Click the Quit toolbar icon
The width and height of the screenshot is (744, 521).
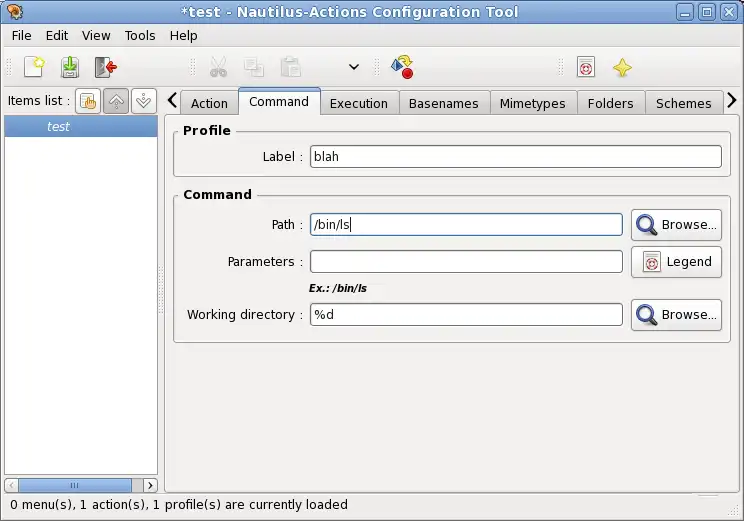pyautogui.click(x=105, y=67)
